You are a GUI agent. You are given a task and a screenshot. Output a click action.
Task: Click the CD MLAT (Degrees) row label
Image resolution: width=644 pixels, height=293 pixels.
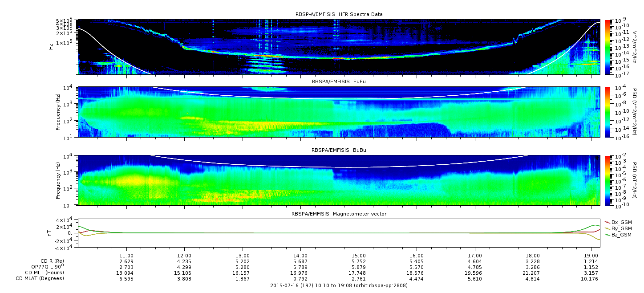coord(40,279)
